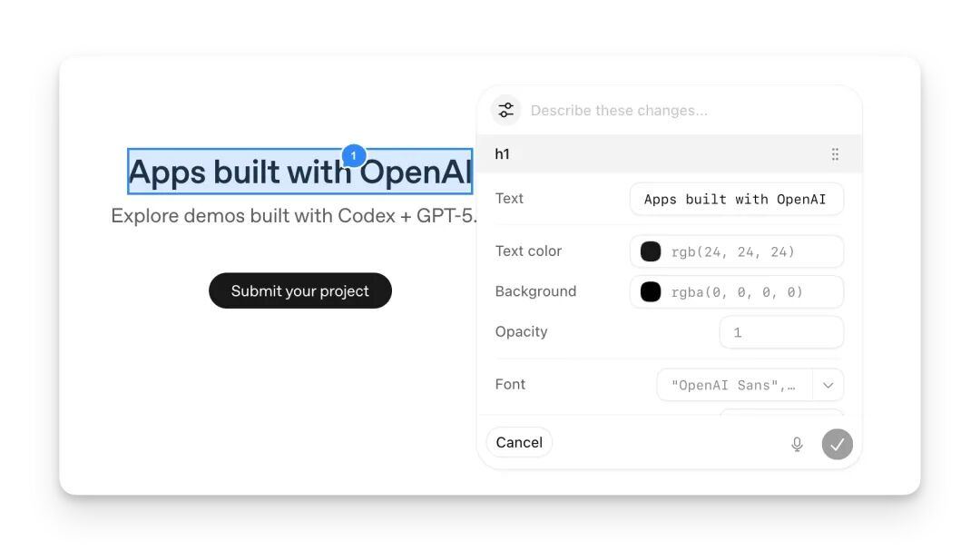Click the Explore demos built with Codex subtitle

click(294, 216)
